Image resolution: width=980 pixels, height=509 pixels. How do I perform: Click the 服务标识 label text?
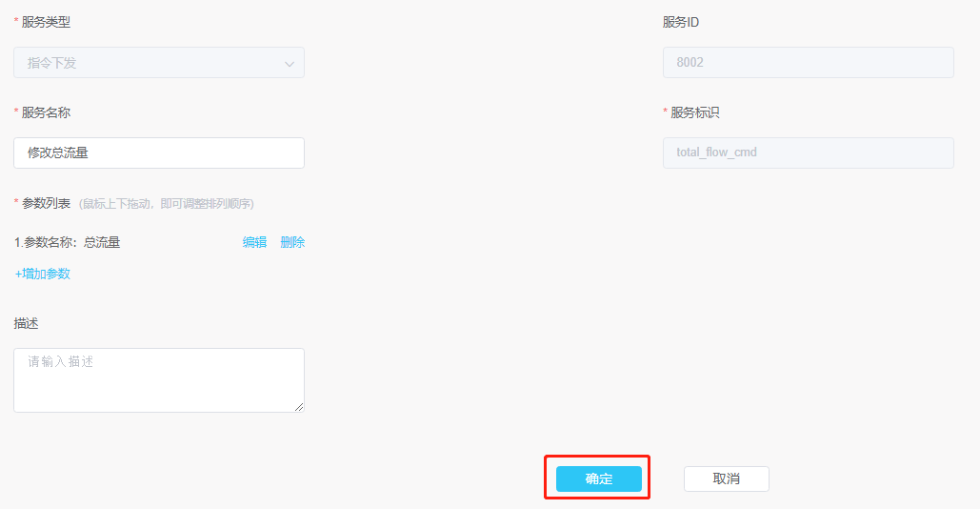click(695, 113)
